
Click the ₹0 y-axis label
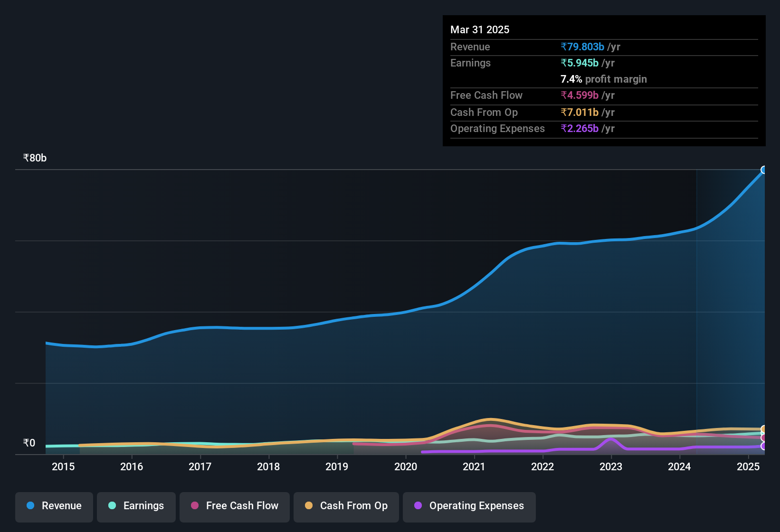click(29, 443)
